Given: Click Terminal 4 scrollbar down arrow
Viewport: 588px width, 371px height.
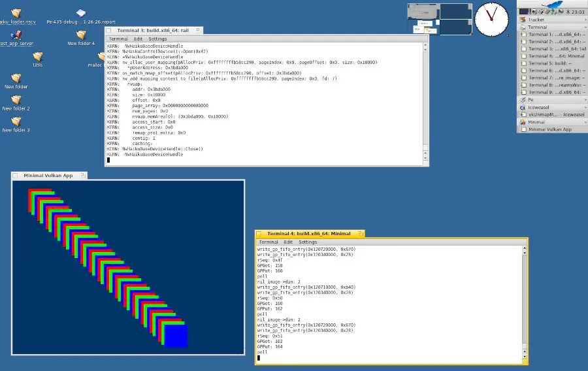Looking at the screenshot, I should 525,356.
